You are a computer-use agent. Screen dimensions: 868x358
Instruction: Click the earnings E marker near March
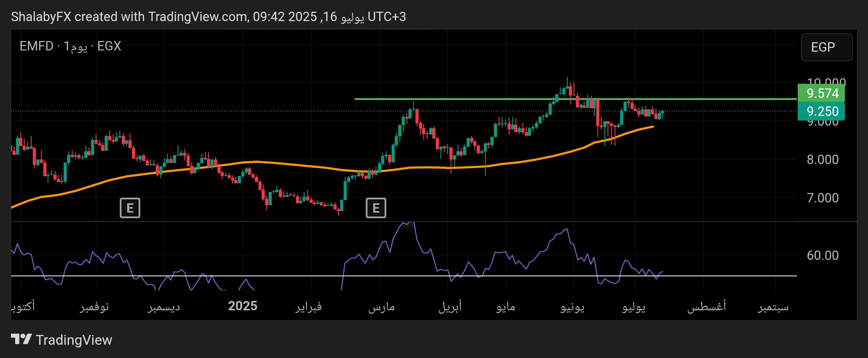pos(376,208)
